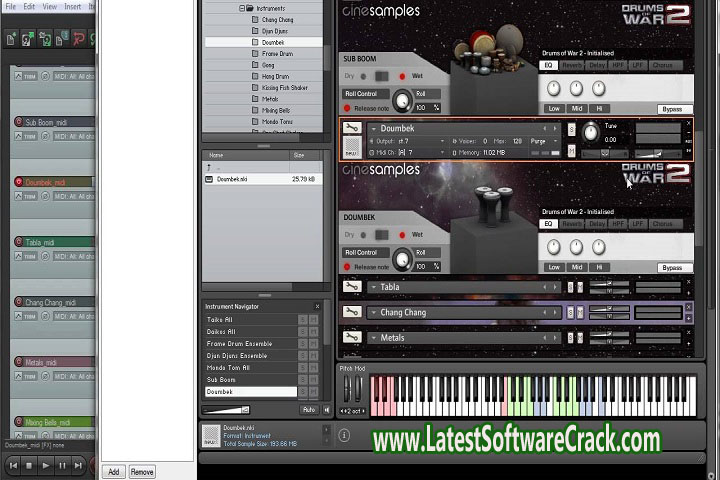Toggle the Dry/Wet switch in Doumbek panel
This screenshot has height=480, width=720.
tap(382, 235)
